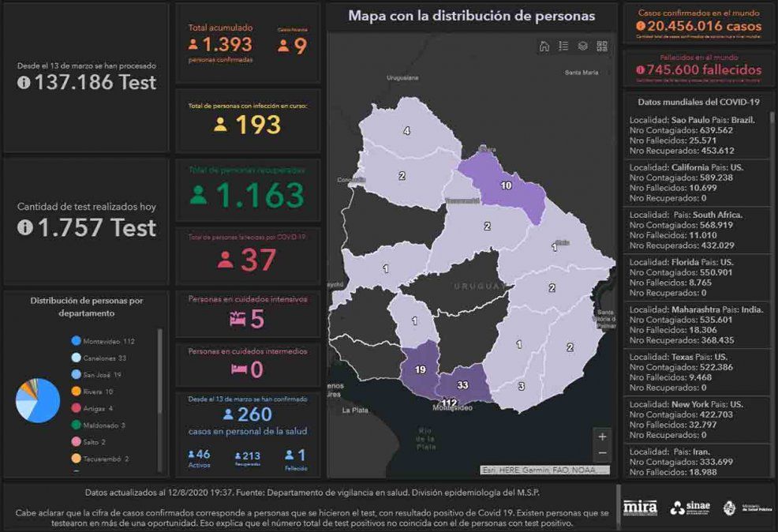This screenshot has height=532, width=778.
Task: Click the sinae logo in footer
Action: (x=690, y=508)
